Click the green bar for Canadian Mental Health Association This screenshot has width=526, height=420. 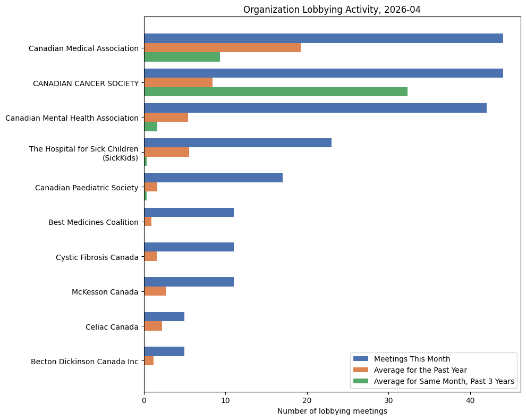click(x=151, y=127)
